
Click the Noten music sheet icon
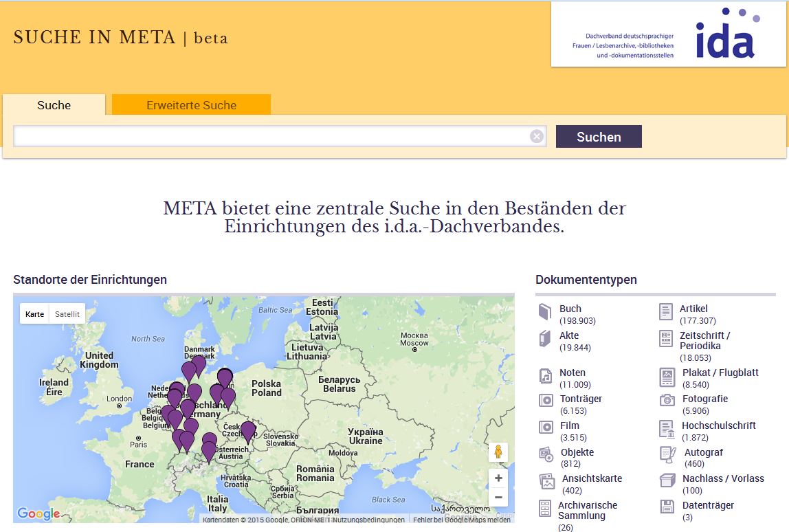[x=546, y=376]
